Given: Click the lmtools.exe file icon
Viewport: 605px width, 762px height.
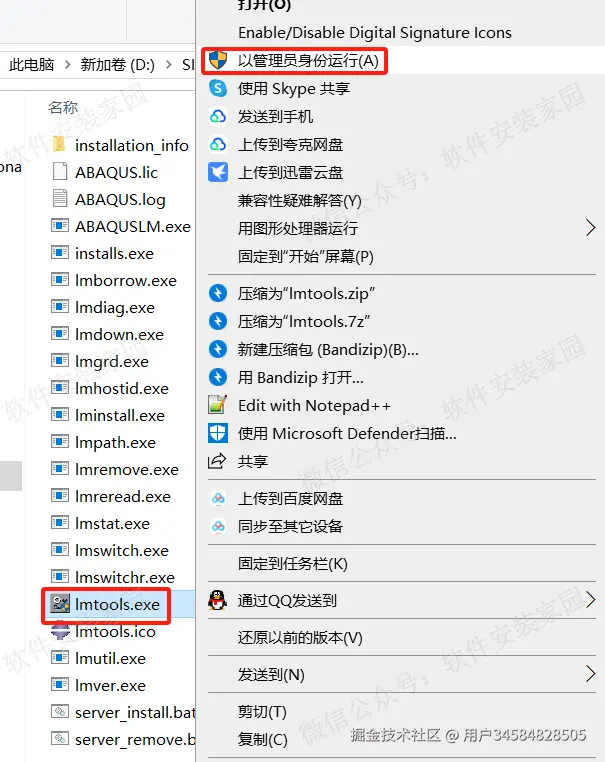Looking at the screenshot, I should click(60, 604).
